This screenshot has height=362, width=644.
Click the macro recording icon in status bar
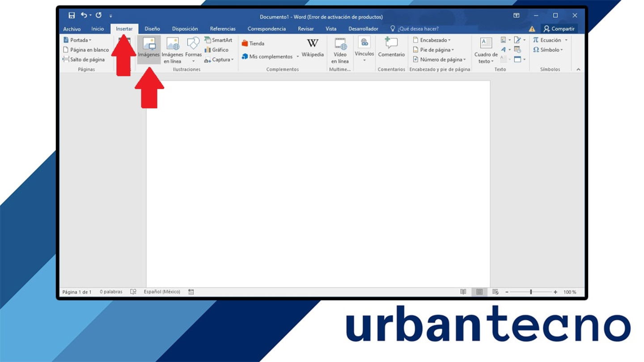tap(191, 292)
